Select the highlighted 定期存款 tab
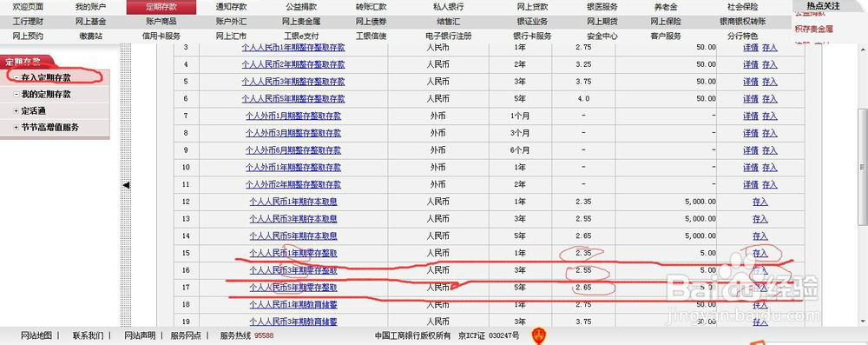This screenshot has width=868, height=345. point(161,7)
